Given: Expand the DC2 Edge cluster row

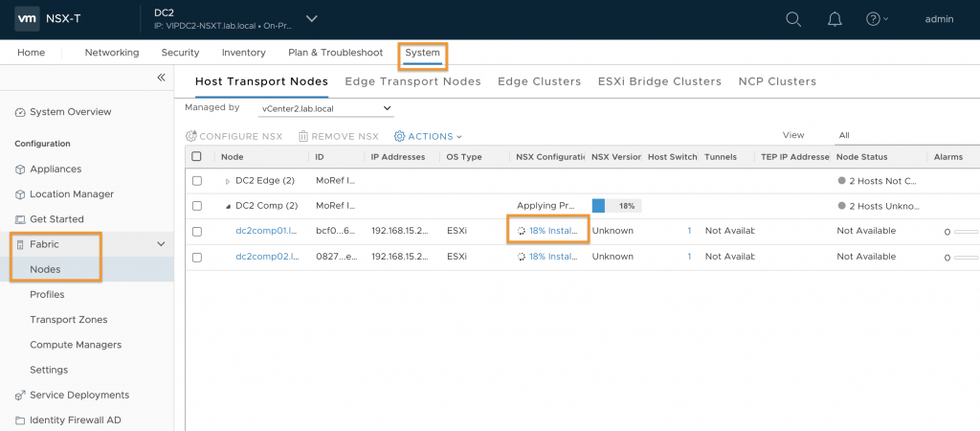Looking at the screenshot, I should [228, 181].
